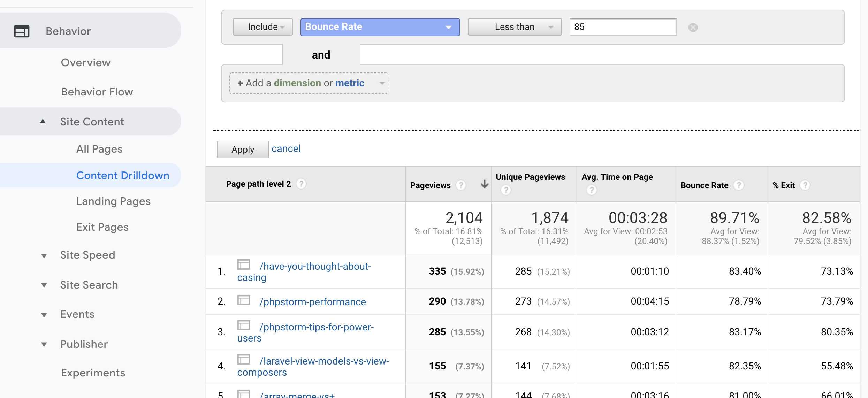Click help icon for Page path level 2

click(301, 184)
